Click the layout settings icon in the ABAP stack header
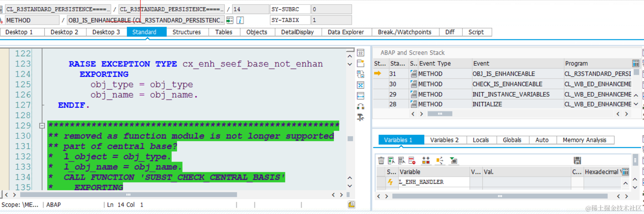The width and height of the screenshot is (644, 214). click(636, 63)
